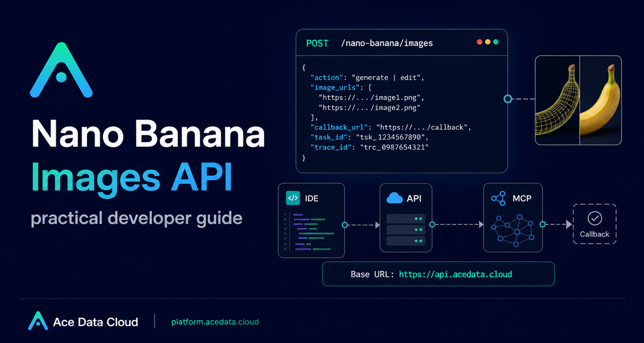The height and width of the screenshot is (343, 644).
Task: Click the "callback_url" key
Action: [x=340, y=128]
